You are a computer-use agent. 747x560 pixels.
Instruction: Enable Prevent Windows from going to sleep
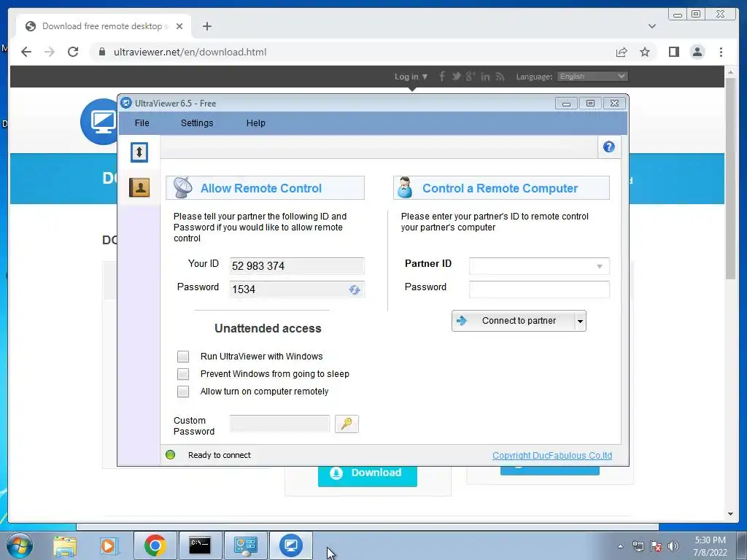183,374
